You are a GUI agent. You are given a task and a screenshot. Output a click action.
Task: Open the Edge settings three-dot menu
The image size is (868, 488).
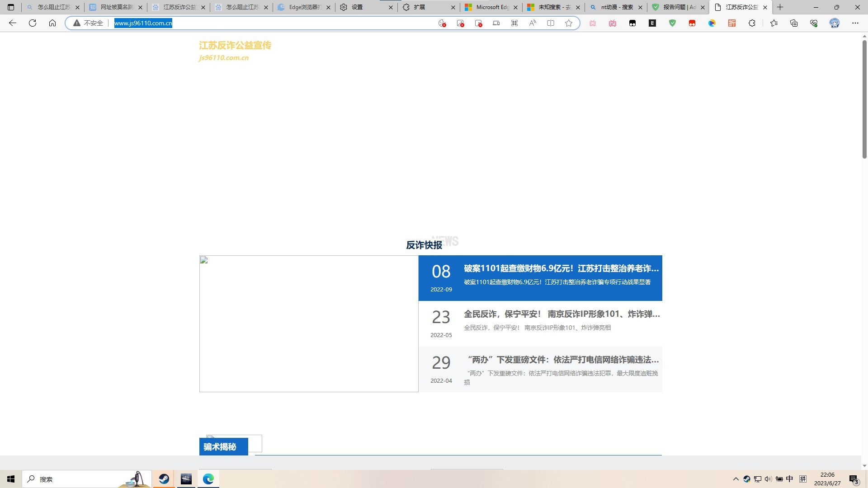pos(855,23)
